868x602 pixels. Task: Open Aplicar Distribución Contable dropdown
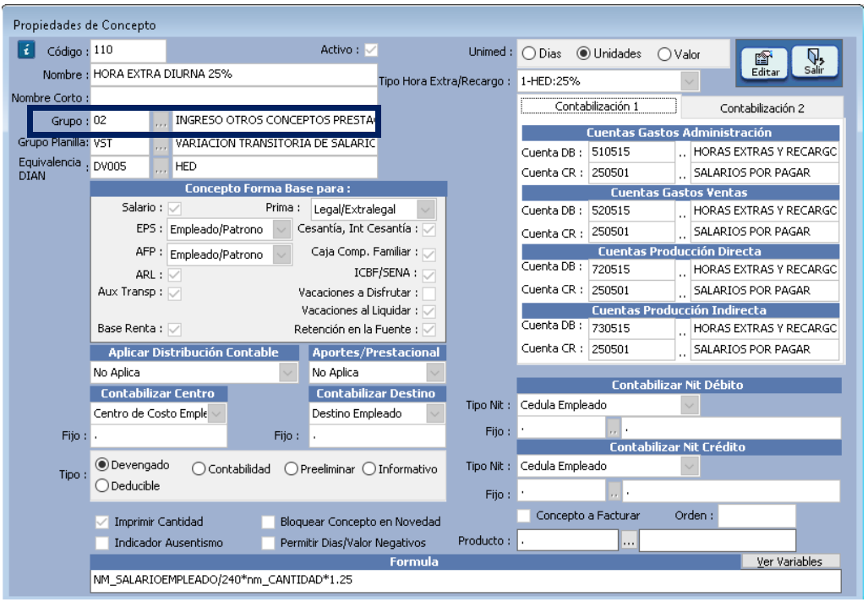(x=288, y=373)
